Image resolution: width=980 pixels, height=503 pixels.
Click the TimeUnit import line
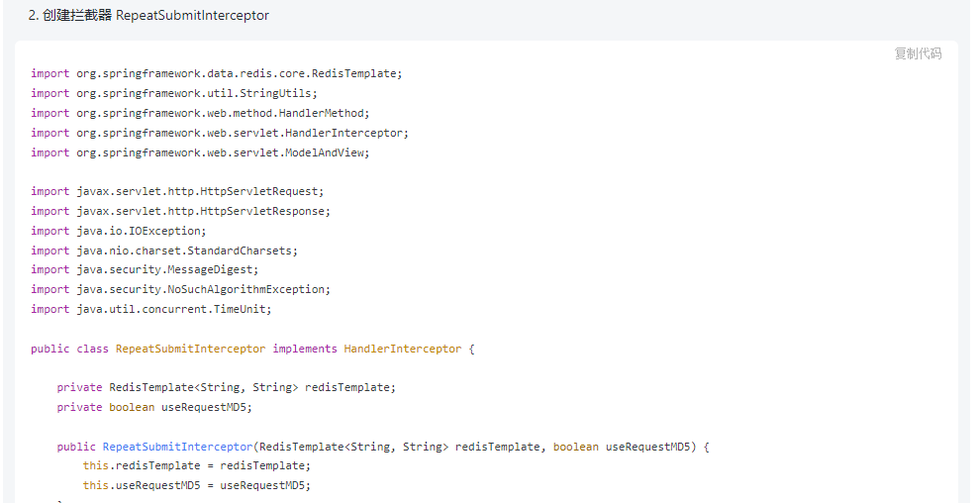click(x=150, y=309)
